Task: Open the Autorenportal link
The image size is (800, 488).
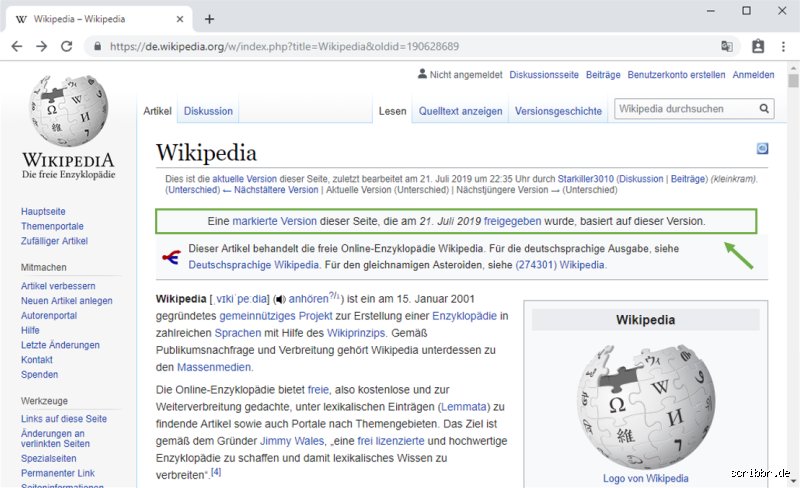Action: 48,315
